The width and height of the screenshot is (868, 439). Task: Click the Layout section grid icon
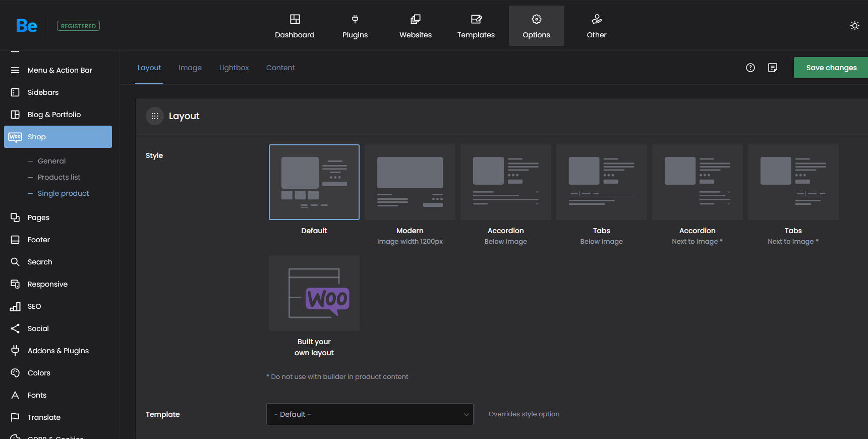point(155,116)
